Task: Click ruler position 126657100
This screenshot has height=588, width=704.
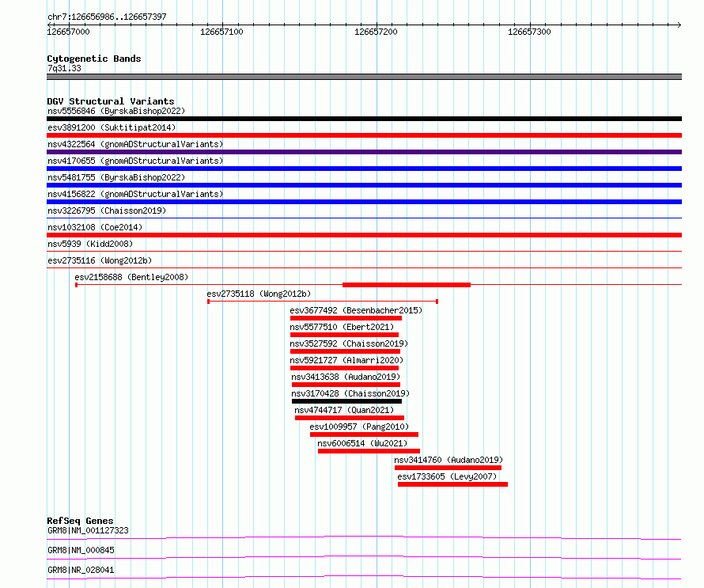Action: tap(221, 32)
